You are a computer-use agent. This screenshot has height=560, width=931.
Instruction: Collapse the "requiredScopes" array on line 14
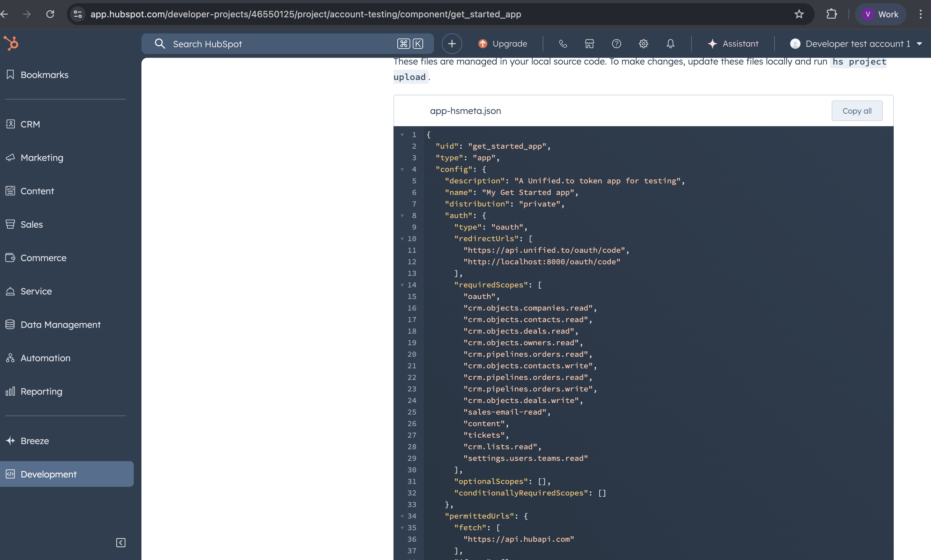click(402, 285)
